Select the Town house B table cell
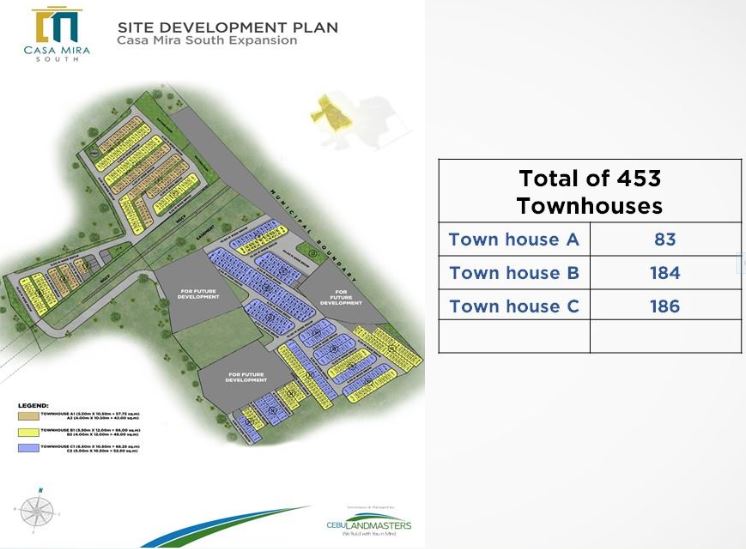Image resolution: width=746 pixels, height=549 pixels. [x=514, y=273]
